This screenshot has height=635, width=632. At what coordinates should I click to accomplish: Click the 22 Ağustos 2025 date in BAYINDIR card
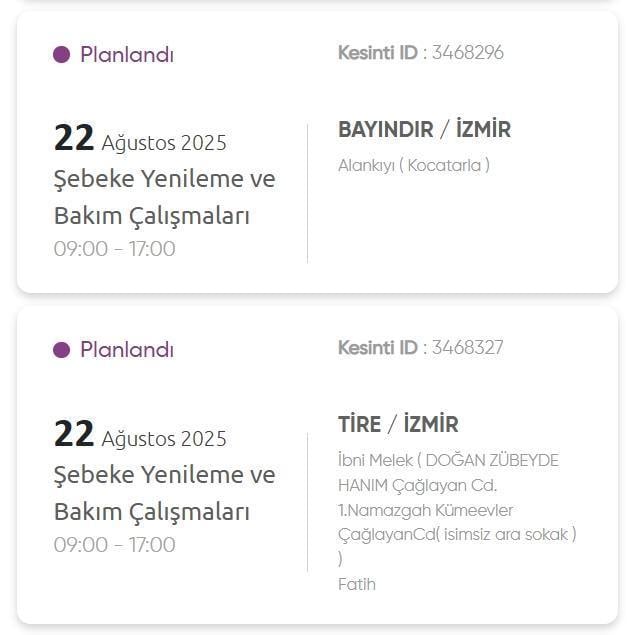140,140
